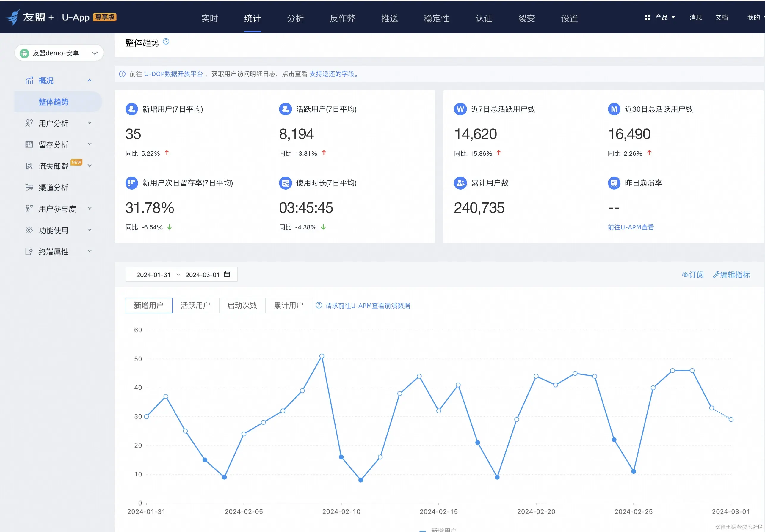Click the 使用时长 metric icon
This screenshot has width=765, height=532.
[x=285, y=183]
